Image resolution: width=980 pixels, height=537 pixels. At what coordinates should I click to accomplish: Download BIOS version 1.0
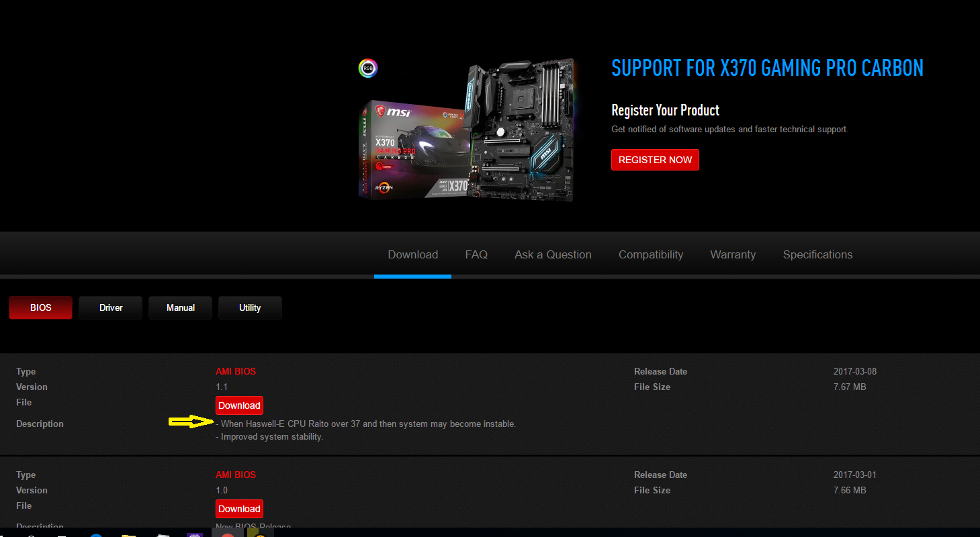(239, 509)
